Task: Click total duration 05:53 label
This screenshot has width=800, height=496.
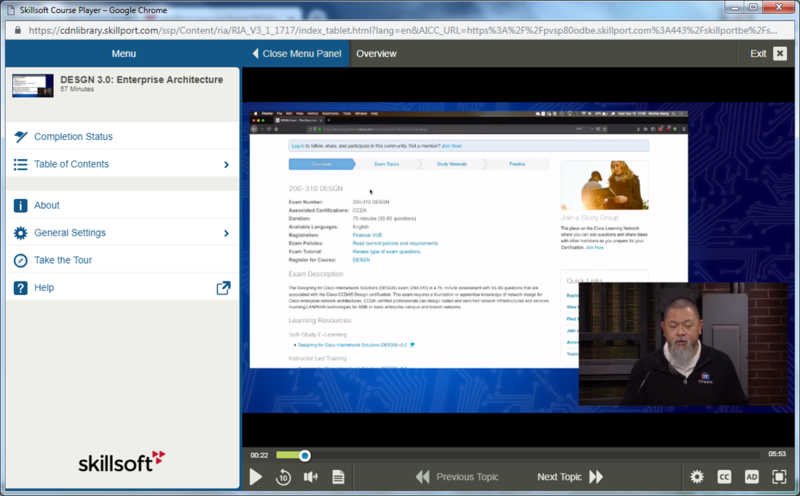Action: [777, 454]
